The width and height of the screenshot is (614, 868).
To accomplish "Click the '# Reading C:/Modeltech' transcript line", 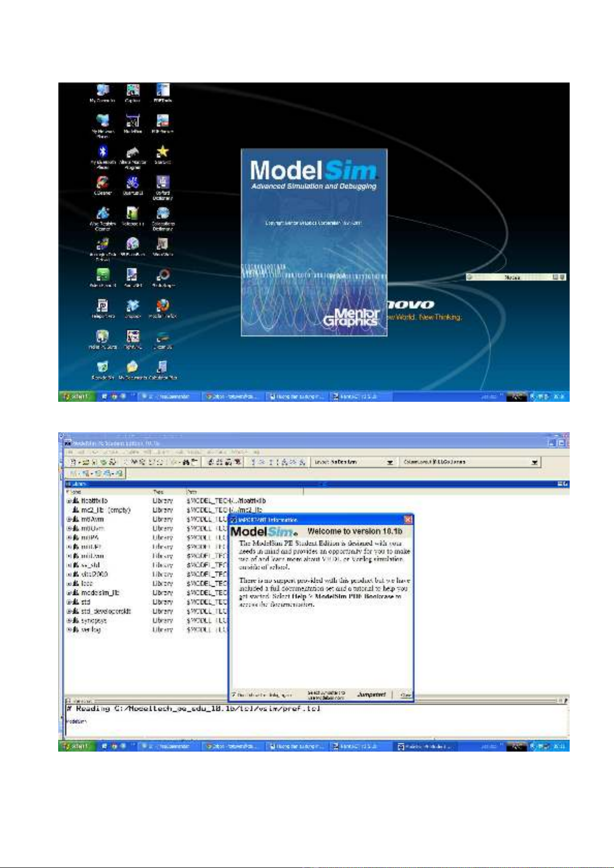I will [x=193, y=709].
